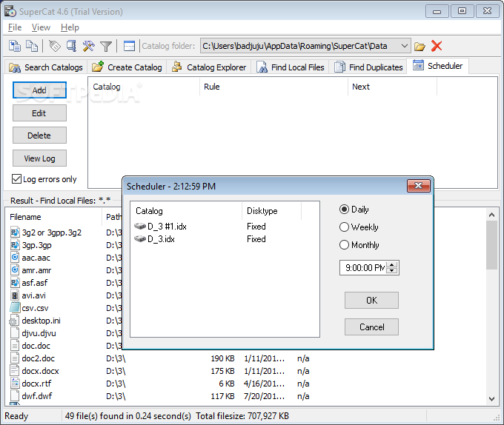
Task: Click the Add button
Action: [39, 90]
